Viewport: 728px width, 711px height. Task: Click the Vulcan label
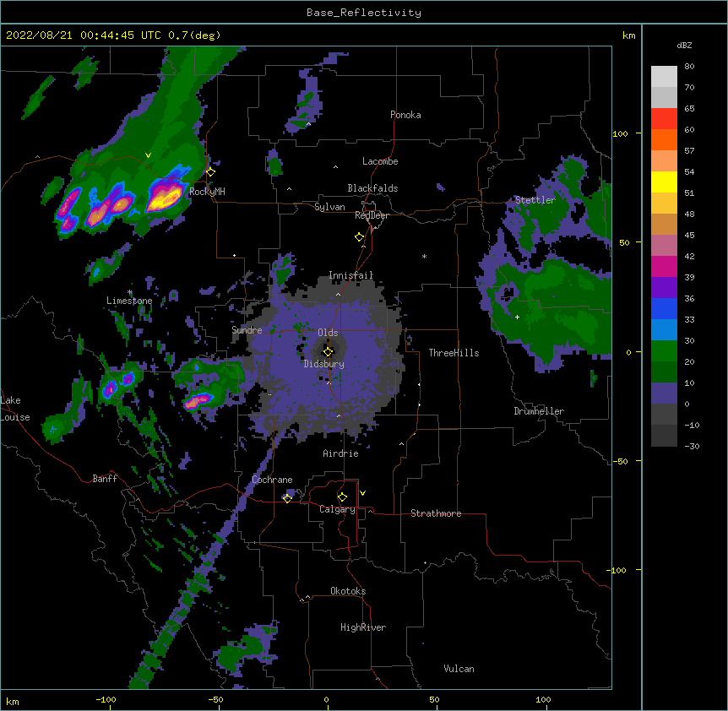coord(459,669)
